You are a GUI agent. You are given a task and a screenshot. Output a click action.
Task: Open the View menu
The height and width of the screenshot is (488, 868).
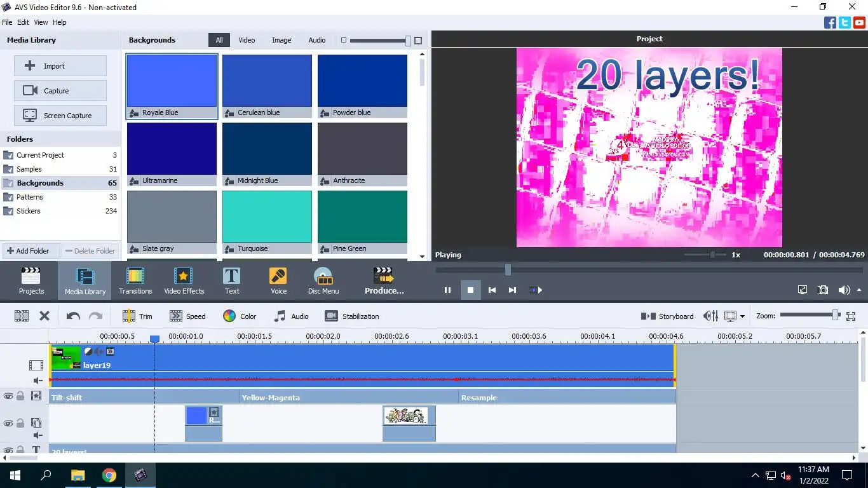(41, 22)
